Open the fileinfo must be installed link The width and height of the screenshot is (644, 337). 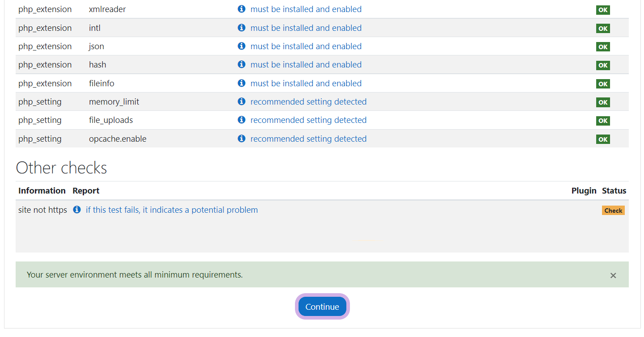pos(306,83)
